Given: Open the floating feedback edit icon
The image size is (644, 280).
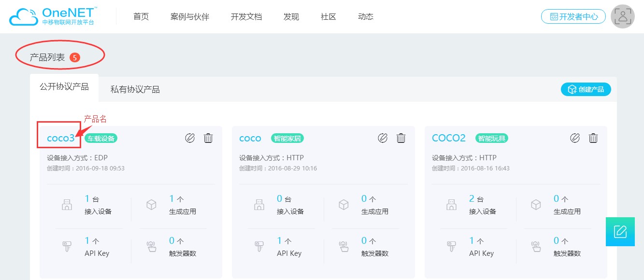Looking at the screenshot, I should [620, 232].
